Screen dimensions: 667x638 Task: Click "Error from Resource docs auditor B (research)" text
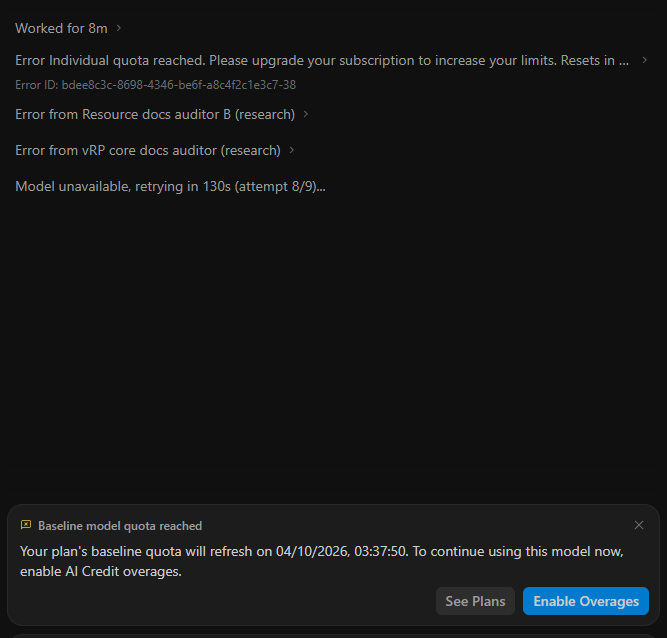(x=155, y=114)
